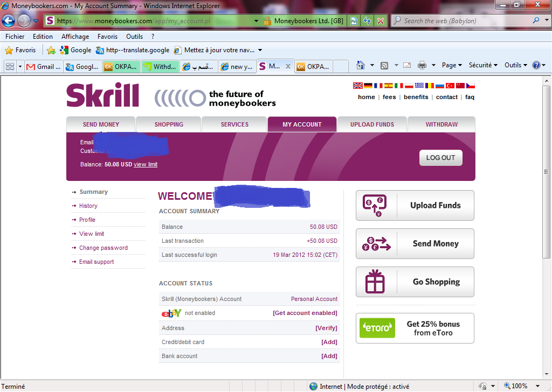The width and height of the screenshot is (552, 392).
Task: Click the Favoris star button
Action: (x=20, y=50)
